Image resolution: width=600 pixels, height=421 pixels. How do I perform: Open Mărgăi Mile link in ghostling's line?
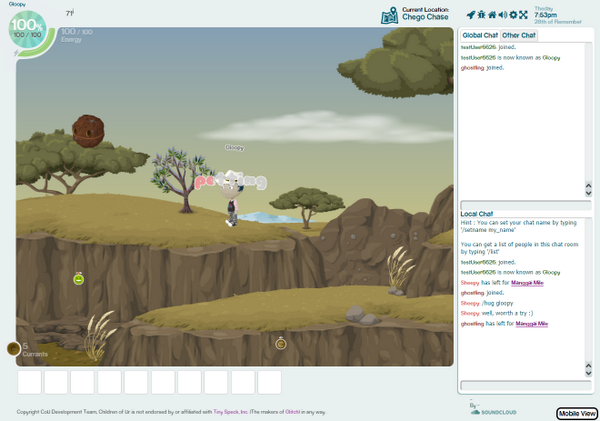pyautogui.click(x=532, y=324)
